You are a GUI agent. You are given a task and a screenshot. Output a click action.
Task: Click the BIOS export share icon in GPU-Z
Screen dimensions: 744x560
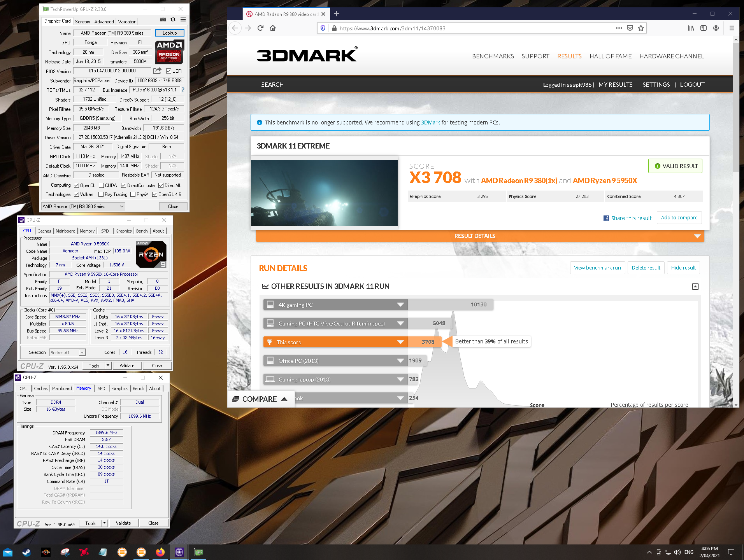pyautogui.click(x=157, y=71)
